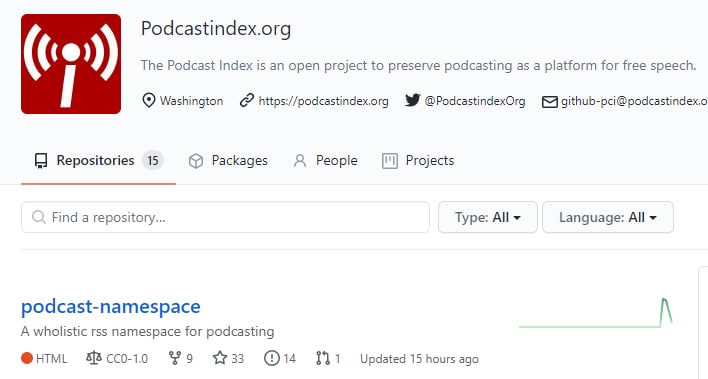708x379 pixels.
Task: Click the podcast-namespace activity sparkline graph
Action: (596, 313)
